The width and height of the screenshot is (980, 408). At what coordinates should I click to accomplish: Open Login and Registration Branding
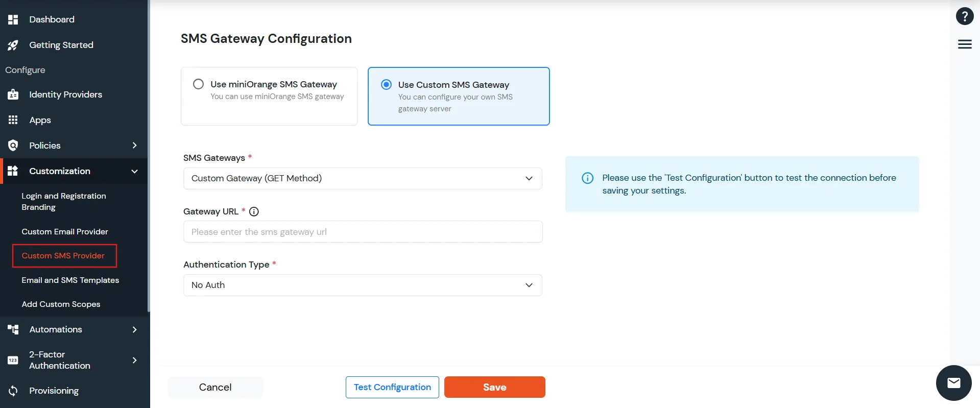(x=64, y=202)
